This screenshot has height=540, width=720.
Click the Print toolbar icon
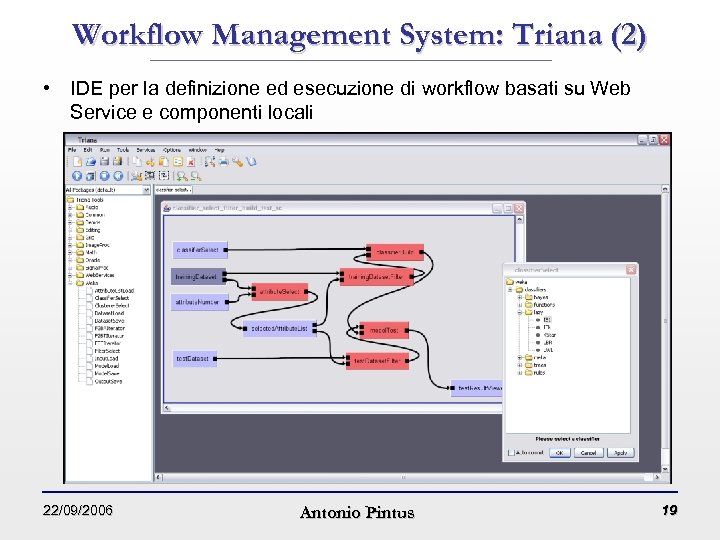point(224,162)
